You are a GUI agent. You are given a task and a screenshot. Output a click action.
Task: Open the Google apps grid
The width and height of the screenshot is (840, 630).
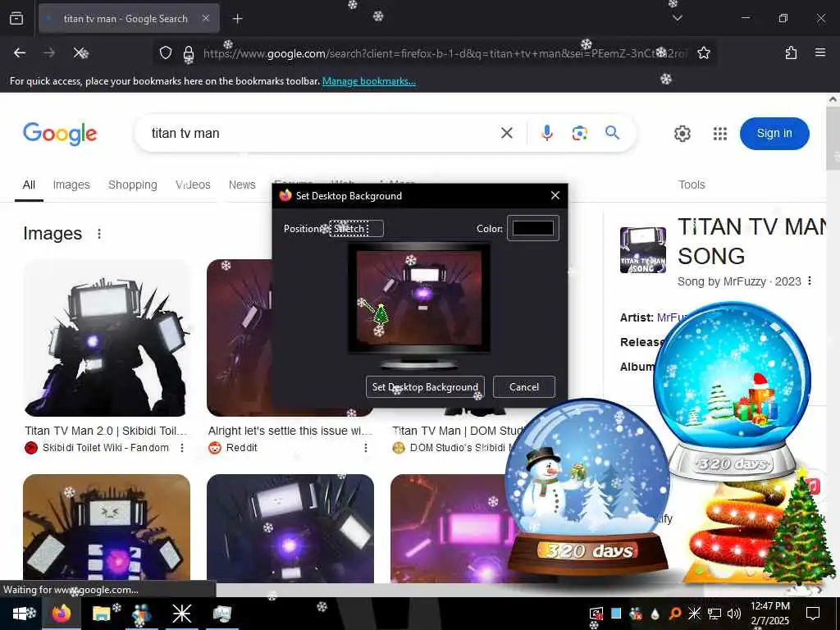pos(720,134)
